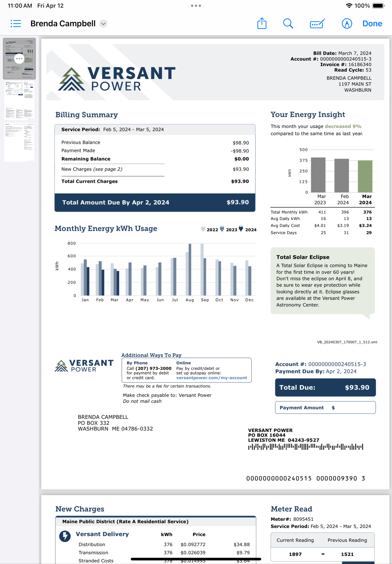The image size is (392, 564).
Task: Tap the Versant Delivery lightning bolt icon
Action: (65, 536)
